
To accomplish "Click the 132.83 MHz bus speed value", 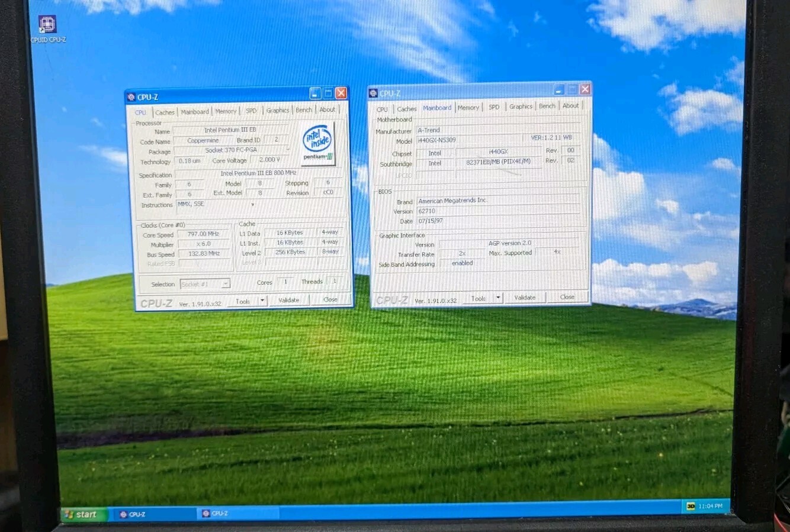I will click(x=204, y=254).
